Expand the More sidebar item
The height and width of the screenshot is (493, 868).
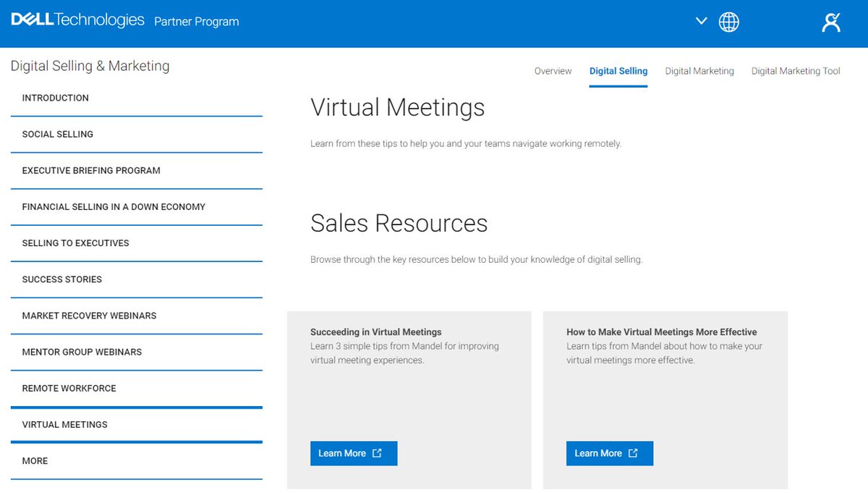(x=137, y=460)
